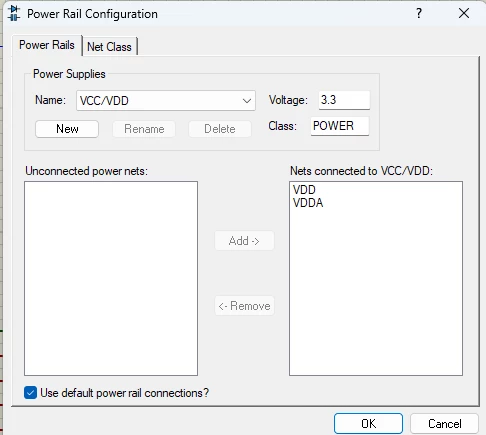
Task: Click the question mark help button
Action: point(419,13)
